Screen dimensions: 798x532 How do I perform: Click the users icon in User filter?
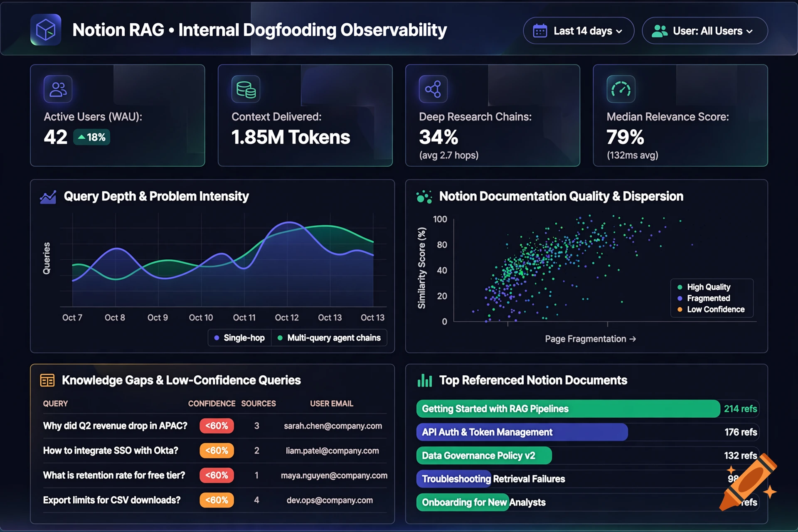[659, 31]
